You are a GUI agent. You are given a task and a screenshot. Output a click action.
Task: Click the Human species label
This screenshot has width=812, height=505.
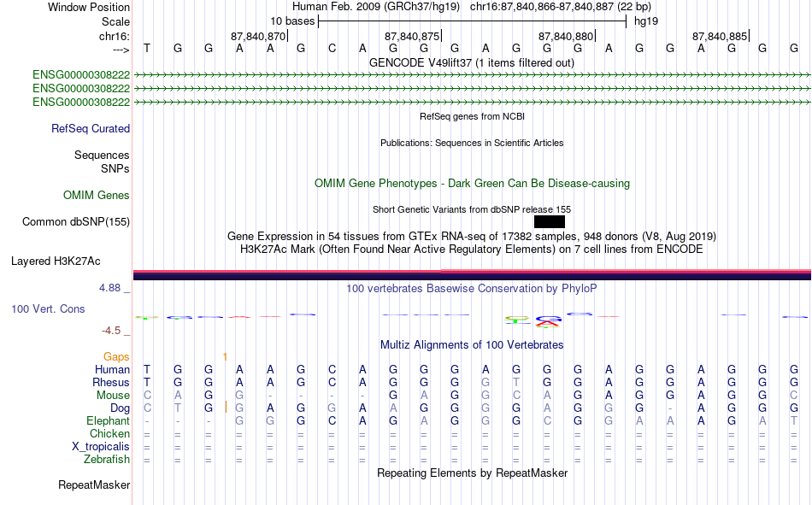112,370
